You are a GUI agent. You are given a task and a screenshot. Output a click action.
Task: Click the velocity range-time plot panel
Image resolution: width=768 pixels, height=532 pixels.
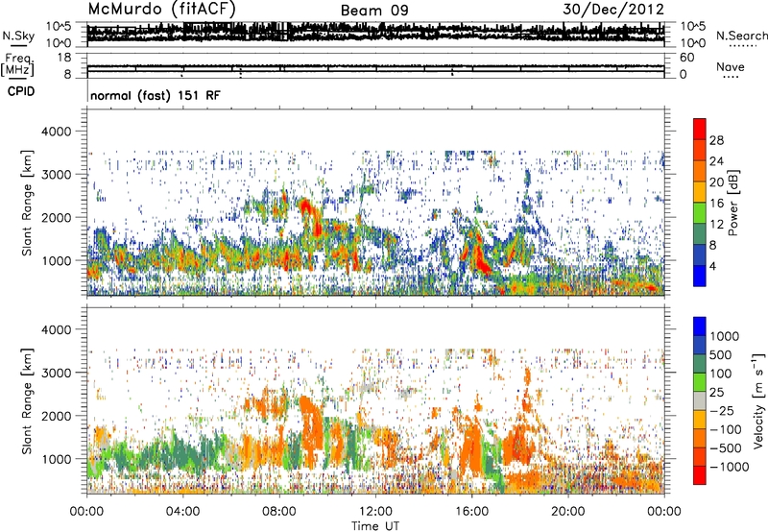(x=375, y=400)
